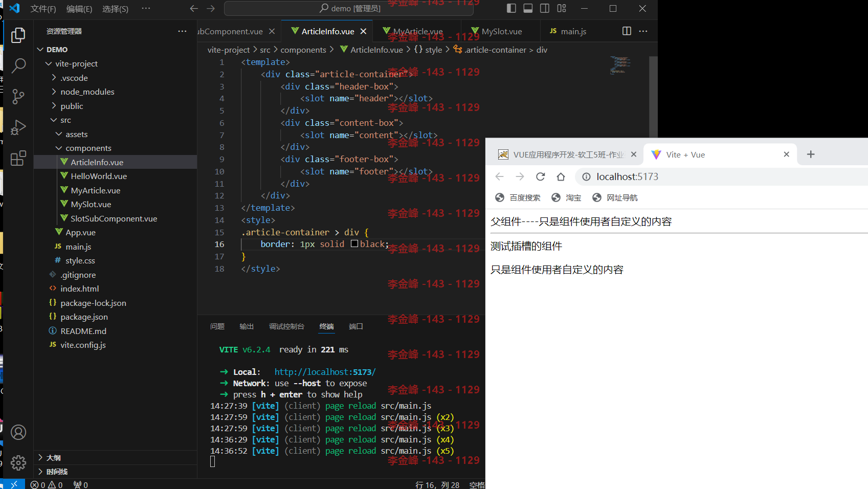Viewport: 868px width, 489px height.
Task: Switch to the 端口 panel tab
Action: 356,326
